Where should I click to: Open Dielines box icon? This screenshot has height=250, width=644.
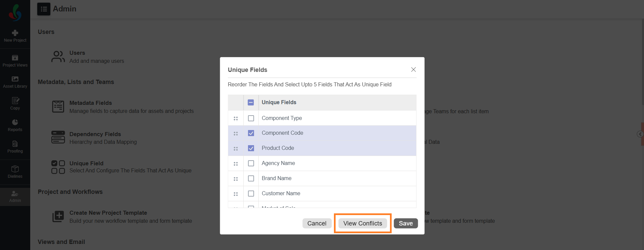click(x=15, y=169)
